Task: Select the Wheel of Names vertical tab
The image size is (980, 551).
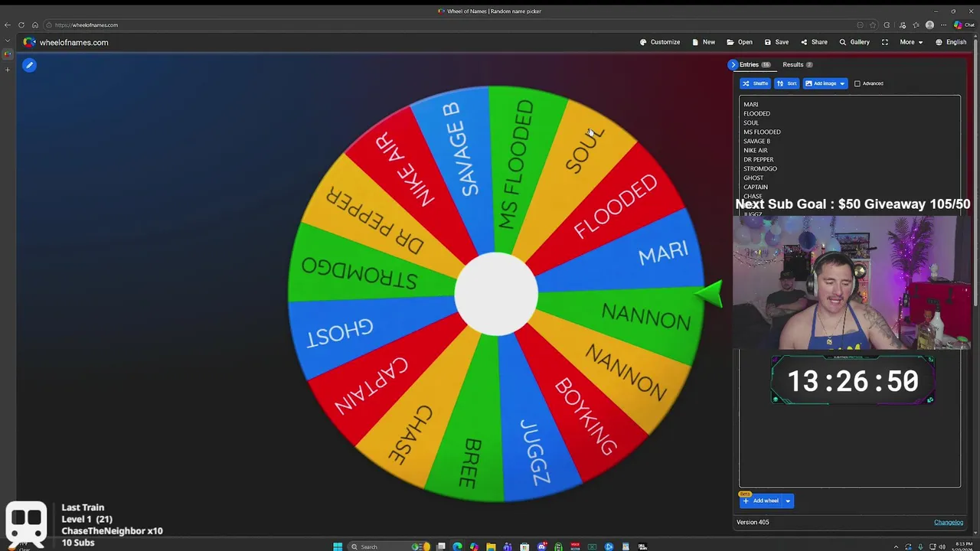Action: (8, 54)
